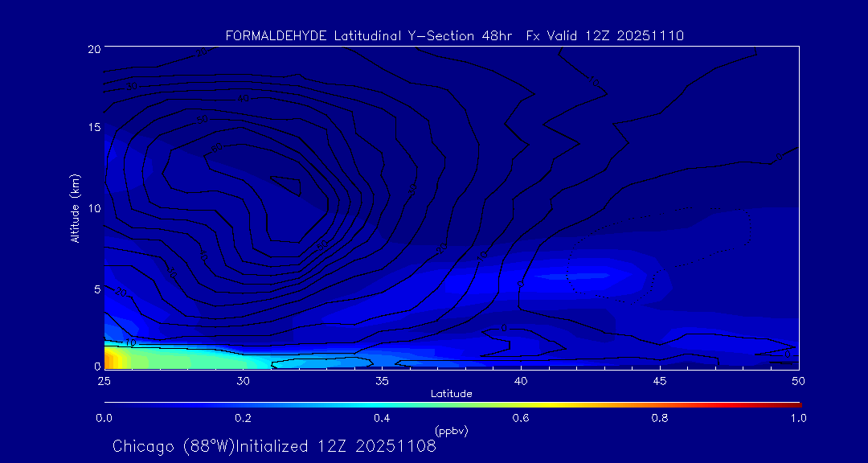Select the 35 latitude tick label
The height and width of the screenshot is (463, 868).
pyautogui.click(x=382, y=380)
